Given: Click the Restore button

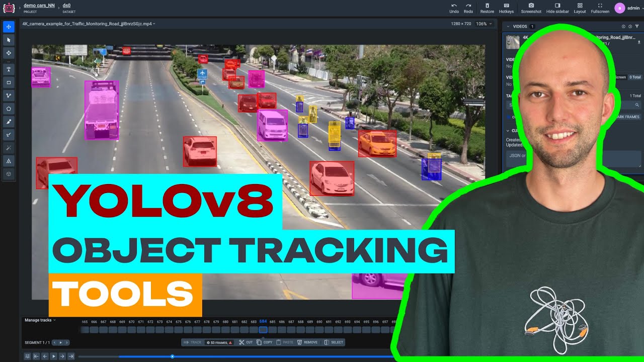Looking at the screenshot, I should coord(487,8).
